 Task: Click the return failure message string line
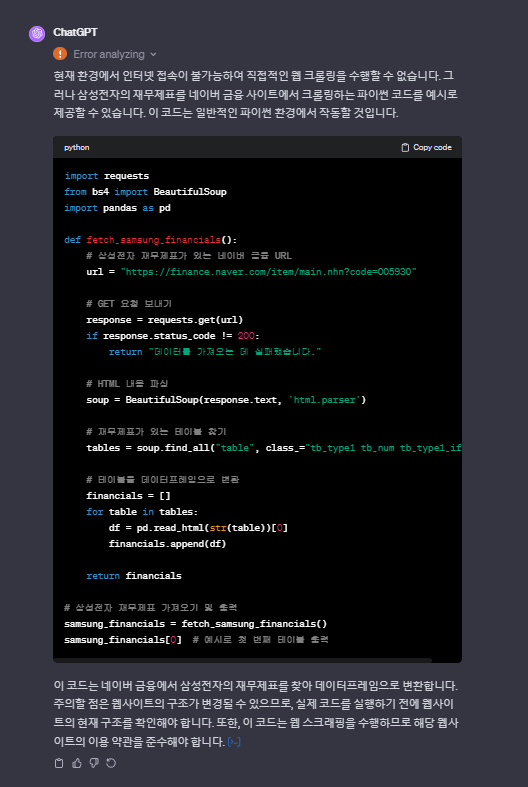(215, 352)
